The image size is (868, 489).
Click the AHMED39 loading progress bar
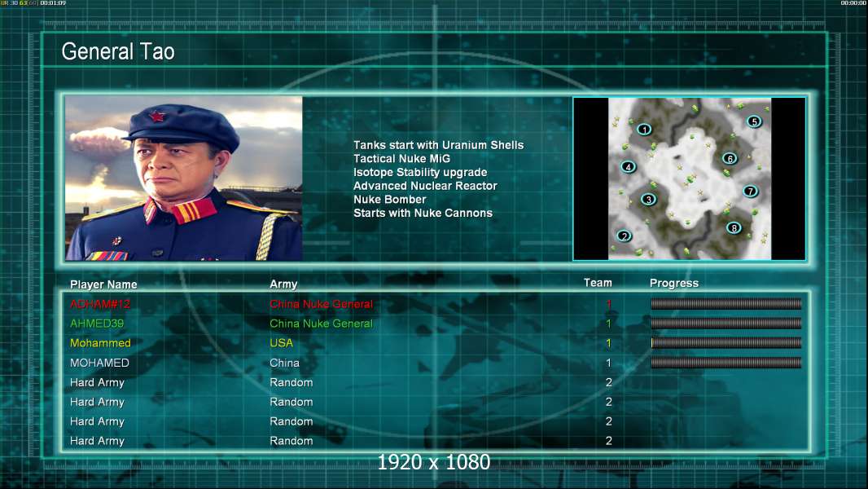coord(726,324)
